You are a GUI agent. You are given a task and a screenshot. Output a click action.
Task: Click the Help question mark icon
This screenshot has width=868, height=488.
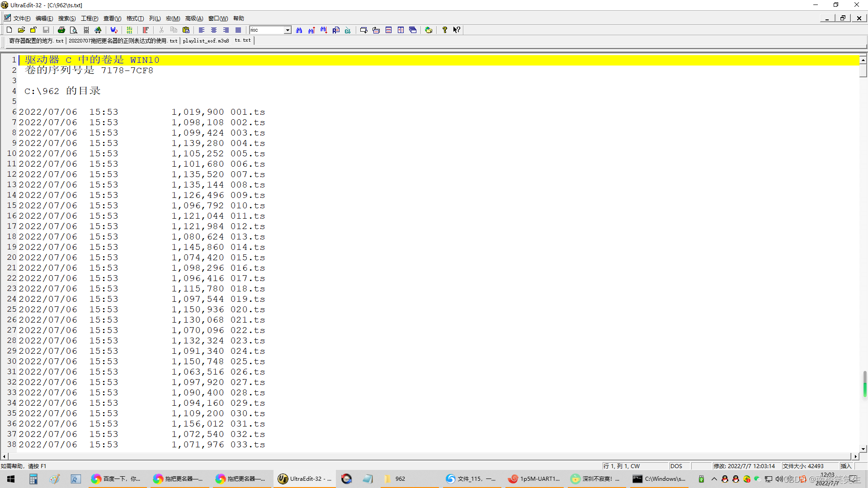[x=444, y=30]
